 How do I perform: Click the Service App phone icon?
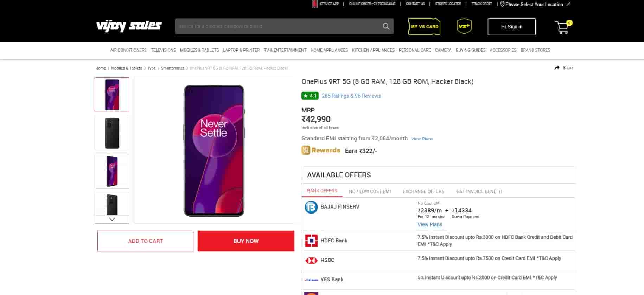tap(314, 4)
